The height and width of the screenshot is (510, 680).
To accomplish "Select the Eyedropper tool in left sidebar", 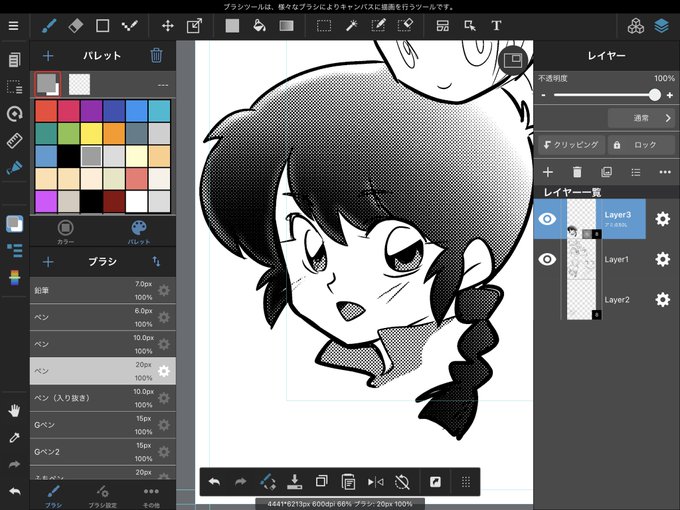I will [x=14, y=438].
